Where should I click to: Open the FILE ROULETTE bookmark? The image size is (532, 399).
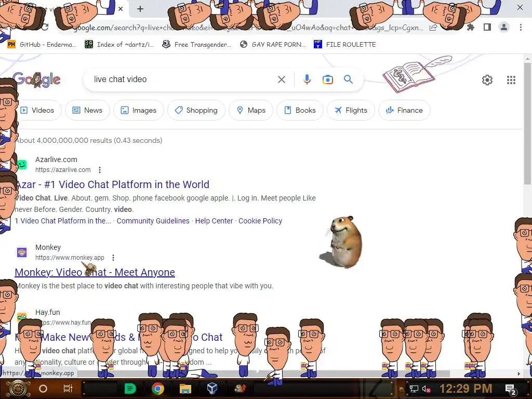point(345,45)
